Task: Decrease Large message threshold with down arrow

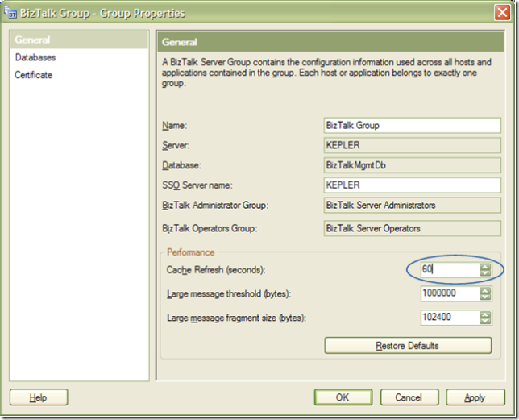Action: click(x=485, y=297)
